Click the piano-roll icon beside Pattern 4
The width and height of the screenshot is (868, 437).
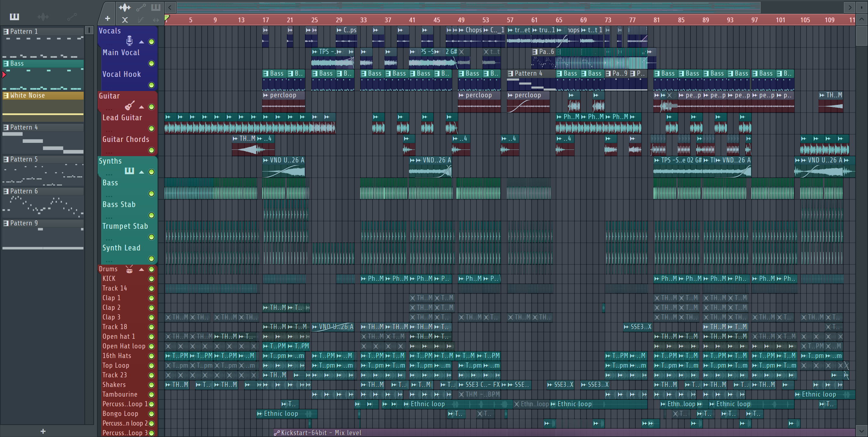6,127
